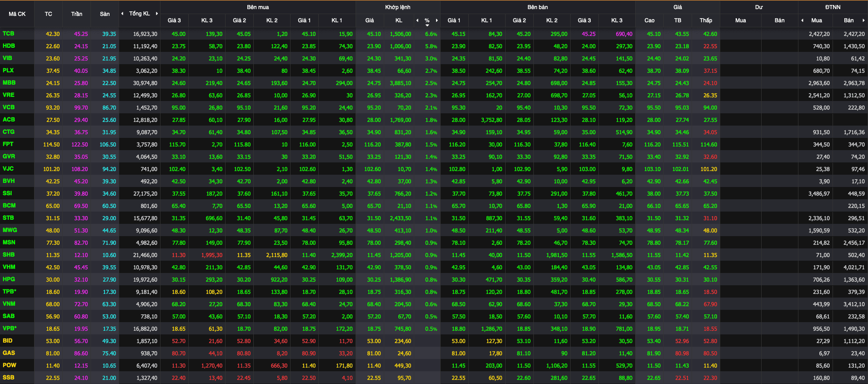Click the Dư group header
The image size is (868, 384).
pyautogui.click(x=759, y=7)
